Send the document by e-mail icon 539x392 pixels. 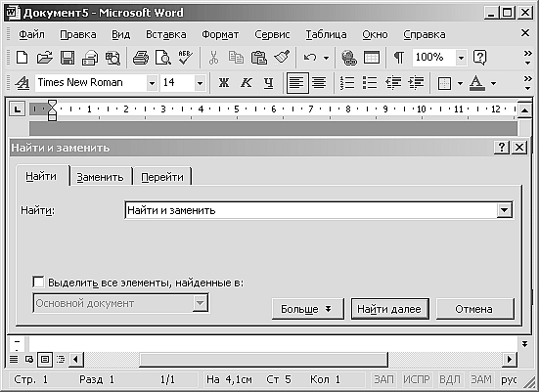[90, 58]
